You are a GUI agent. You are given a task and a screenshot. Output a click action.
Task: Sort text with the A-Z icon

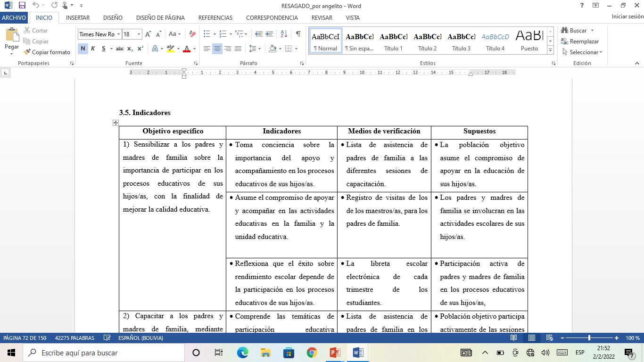pyautogui.click(x=284, y=34)
